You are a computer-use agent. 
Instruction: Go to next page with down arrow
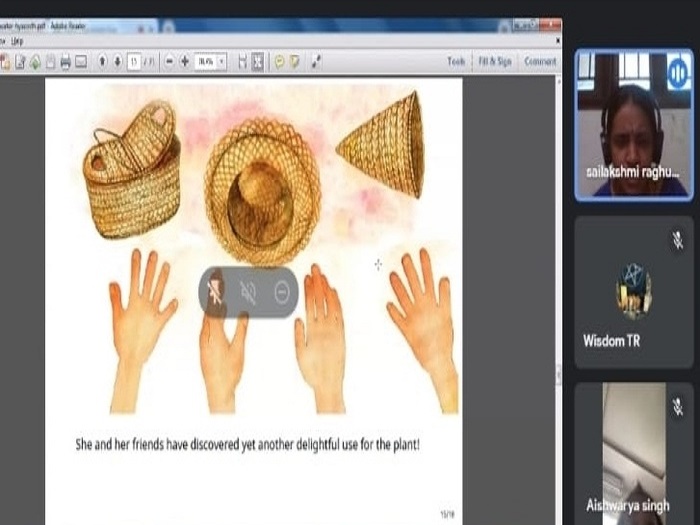click(x=118, y=61)
